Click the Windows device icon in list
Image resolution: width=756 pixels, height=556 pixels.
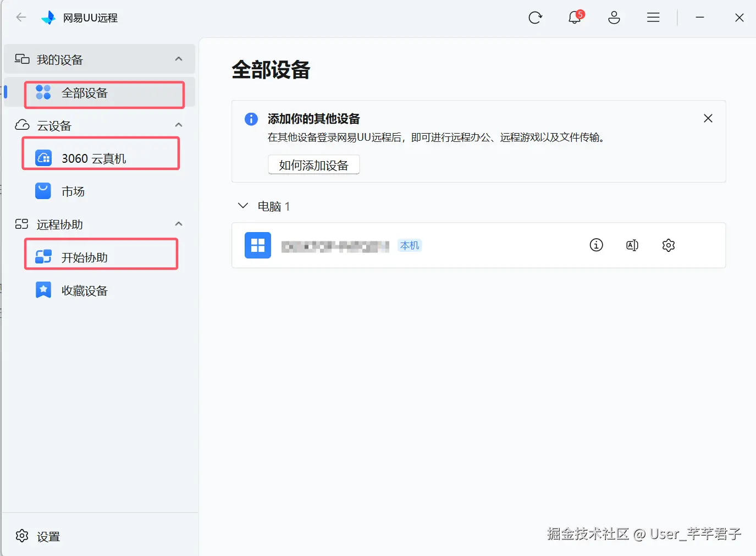click(258, 245)
